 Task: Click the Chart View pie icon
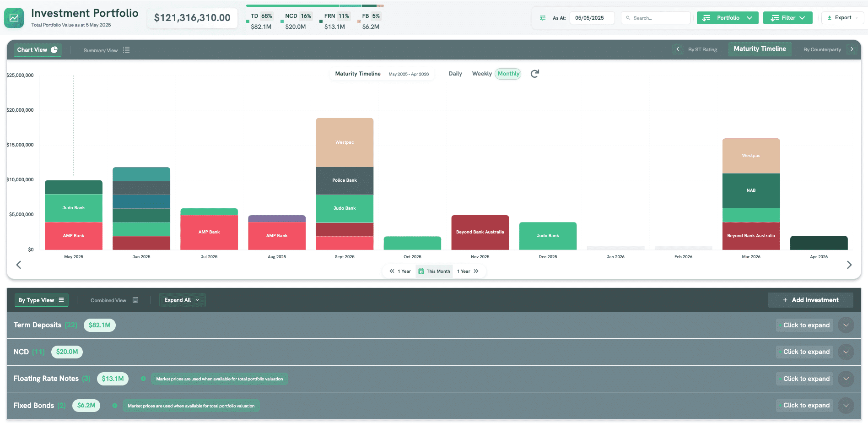[x=54, y=49]
